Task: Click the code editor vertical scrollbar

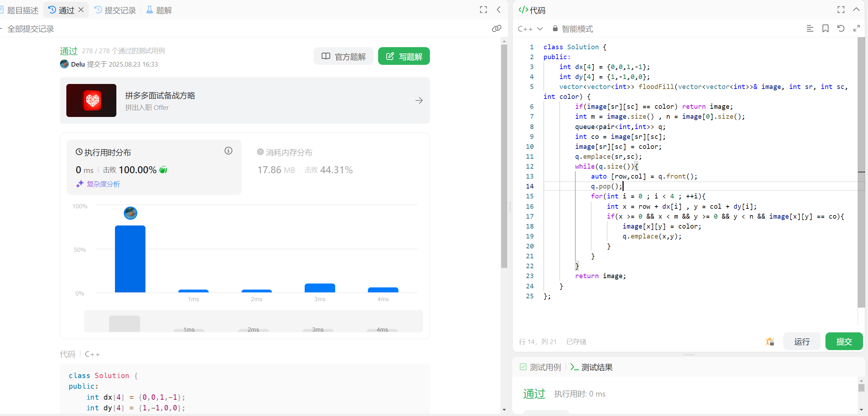Action: [x=861, y=173]
